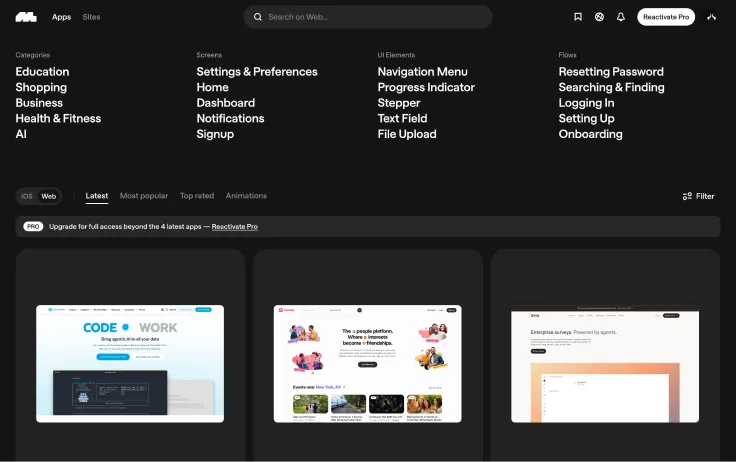The height and width of the screenshot is (462, 736).
Task: Open the people platform site thumbnail
Action: tap(368, 364)
